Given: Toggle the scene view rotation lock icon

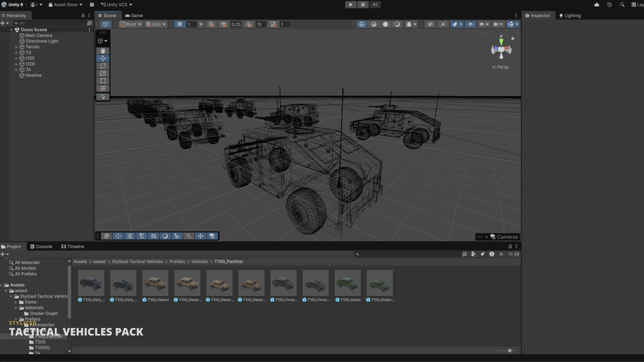Looking at the screenshot, I should [x=513, y=38].
